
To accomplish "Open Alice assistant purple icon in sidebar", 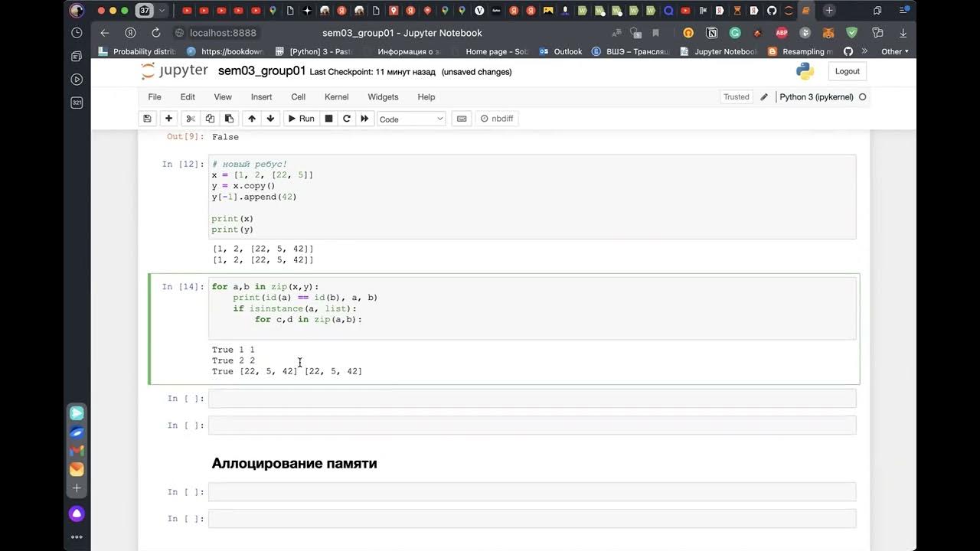I will [x=77, y=514].
